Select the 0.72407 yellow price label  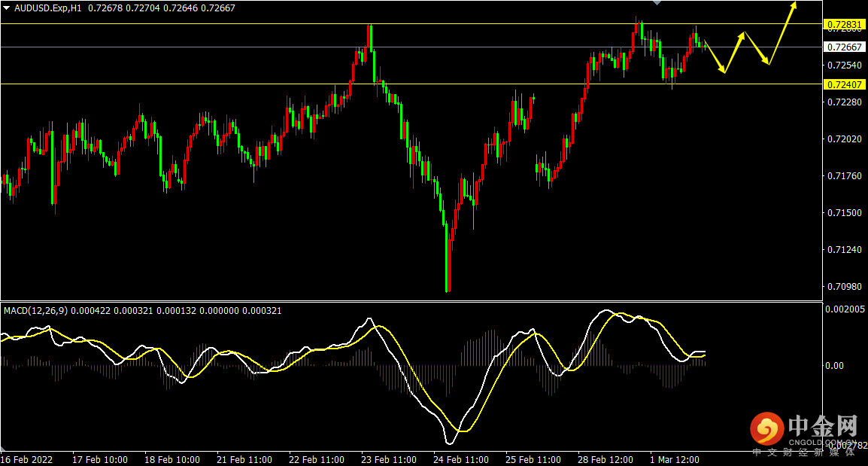(x=845, y=85)
